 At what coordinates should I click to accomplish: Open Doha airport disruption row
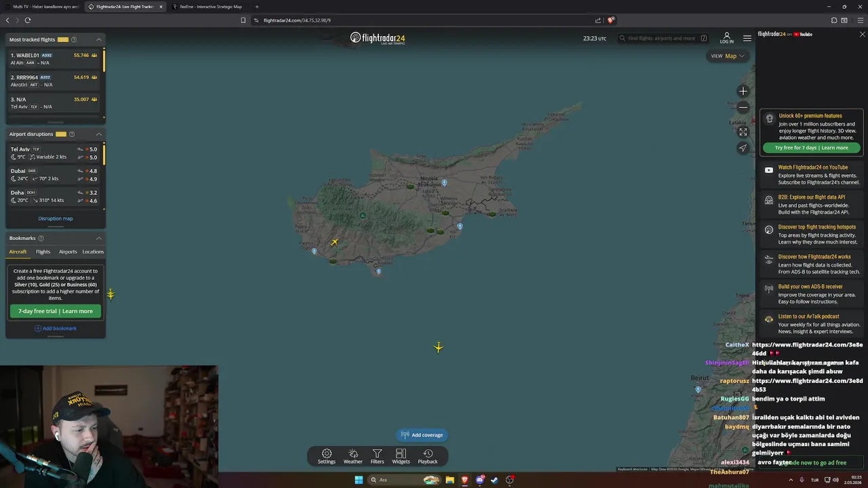(54, 197)
